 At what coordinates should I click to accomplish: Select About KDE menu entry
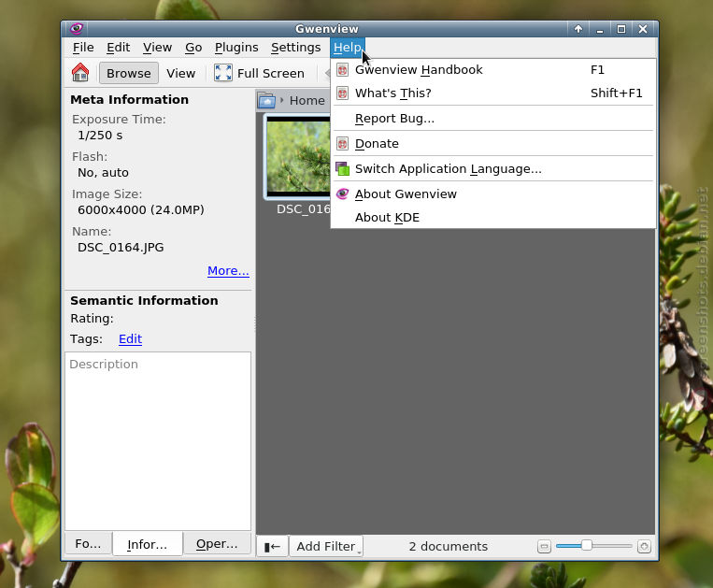click(x=493, y=218)
